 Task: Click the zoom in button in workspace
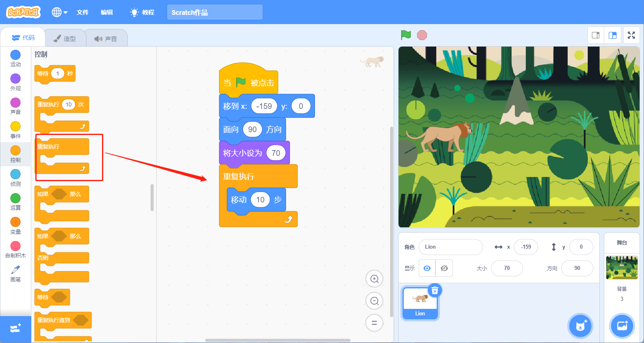pos(374,279)
